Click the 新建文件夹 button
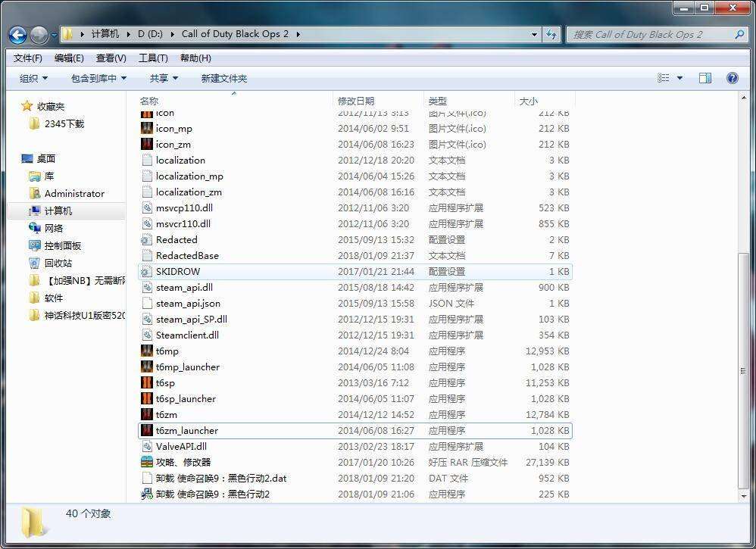 (x=223, y=78)
